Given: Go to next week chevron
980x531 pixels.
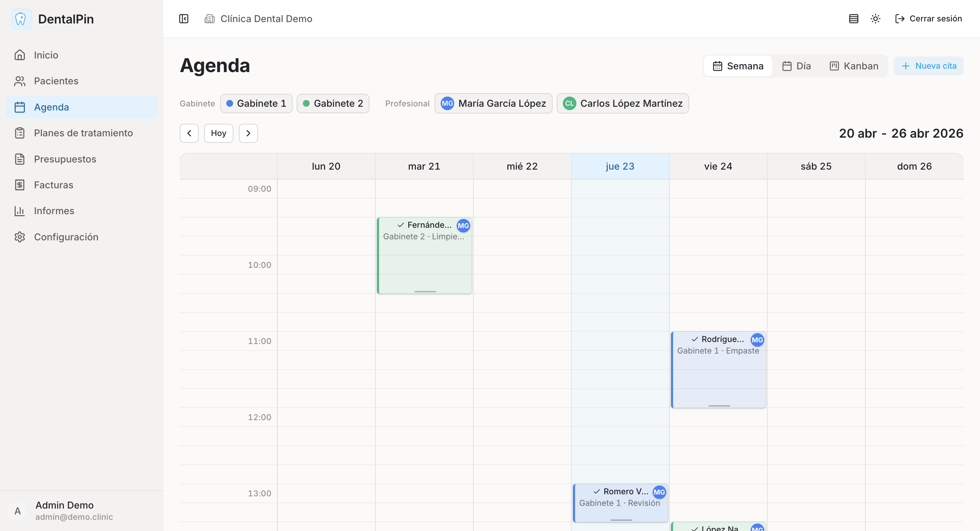Looking at the screenshot, I should tap(248, 133).
